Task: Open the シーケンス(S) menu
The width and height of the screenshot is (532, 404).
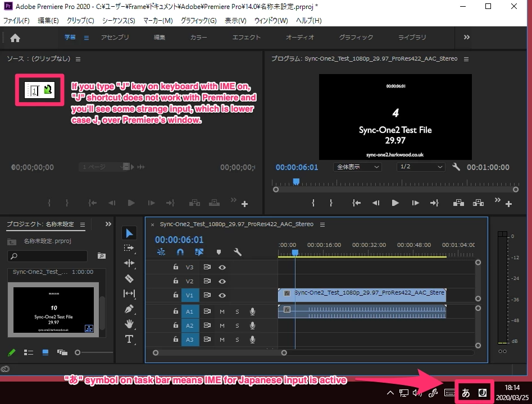Action: [119, 21]
